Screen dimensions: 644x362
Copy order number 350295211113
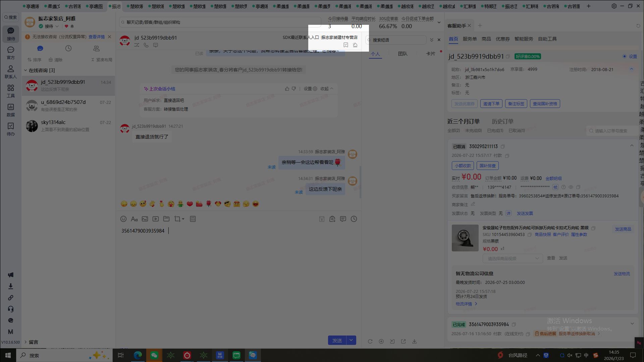(x=503, y=146)
